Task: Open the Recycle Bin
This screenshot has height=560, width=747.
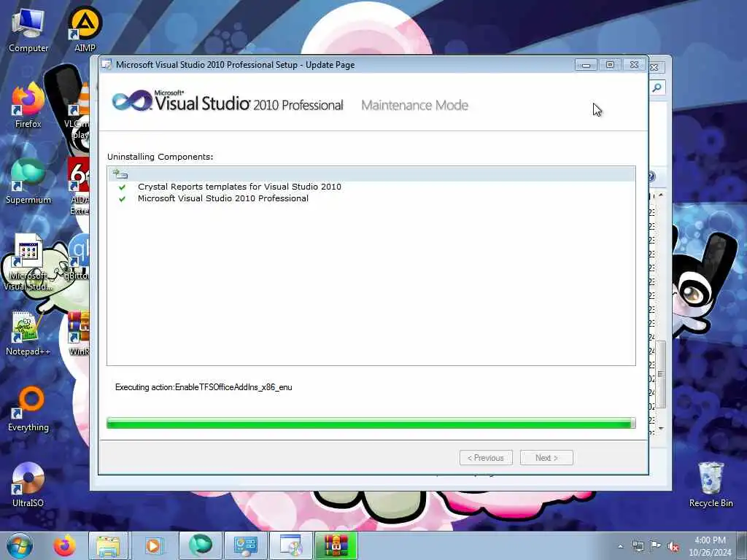Action: 711,485
